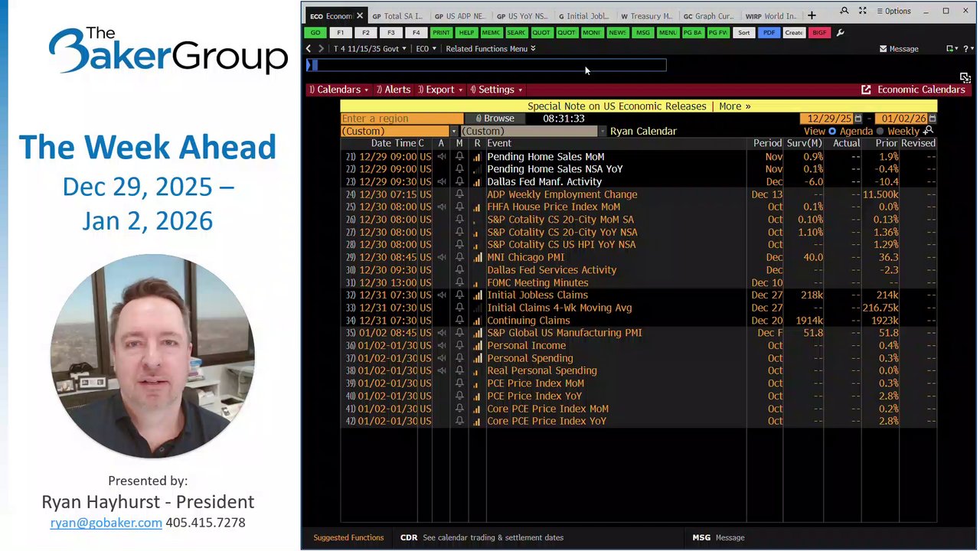Switch to the Initial Jobl... tab
The image size is (980, 551).
[584, 16]
